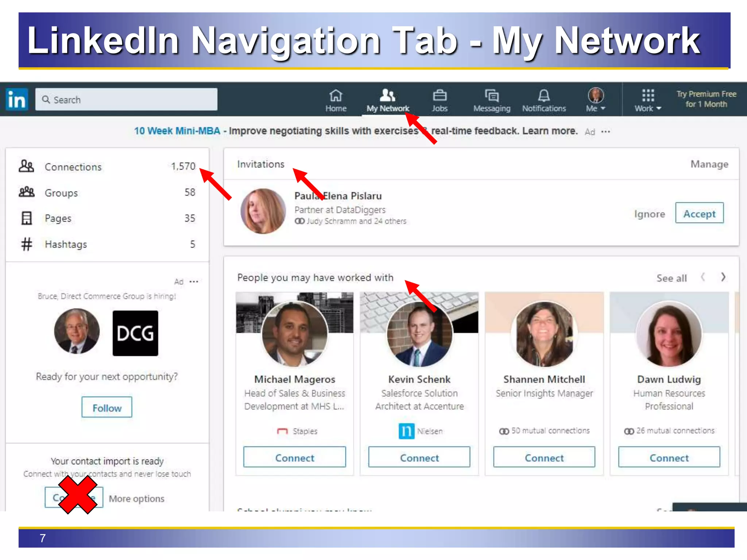Click the DCG company logo
747x560 pixels.
pos(135,333)
